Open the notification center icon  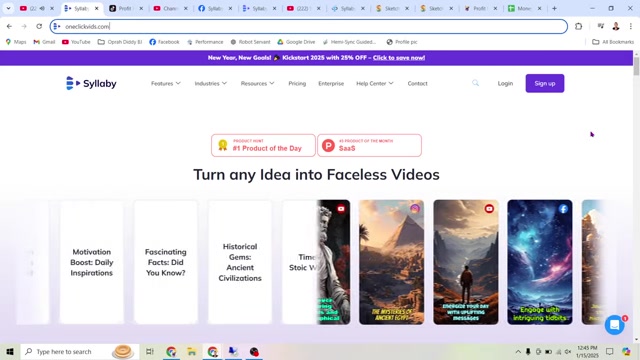(x=609, y=351)
